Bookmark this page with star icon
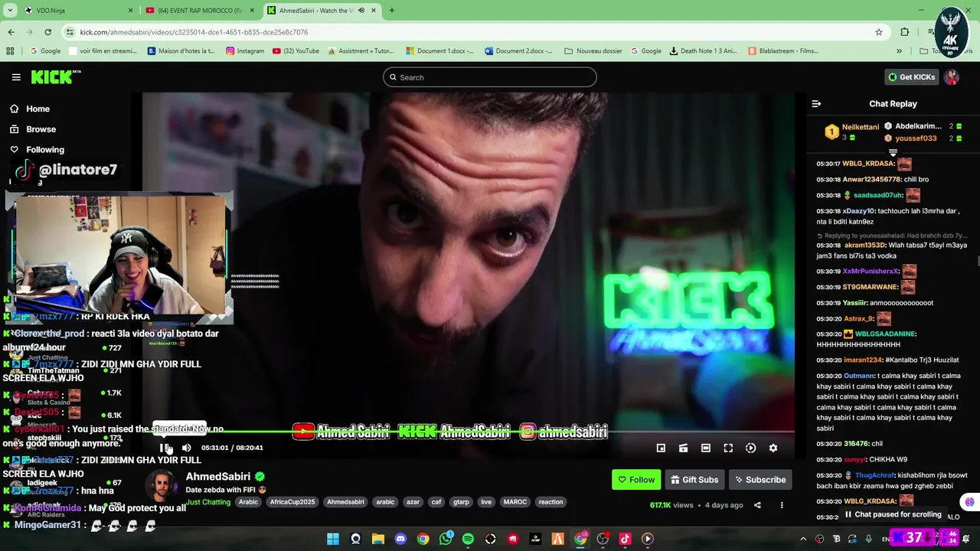This screenshot has height=551, width=980. pos(879,32)
